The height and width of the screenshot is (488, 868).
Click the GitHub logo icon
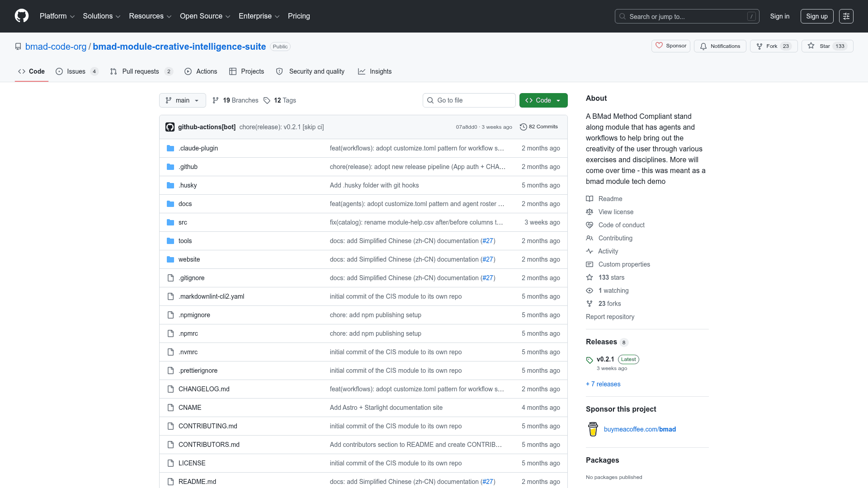(22, 16)
